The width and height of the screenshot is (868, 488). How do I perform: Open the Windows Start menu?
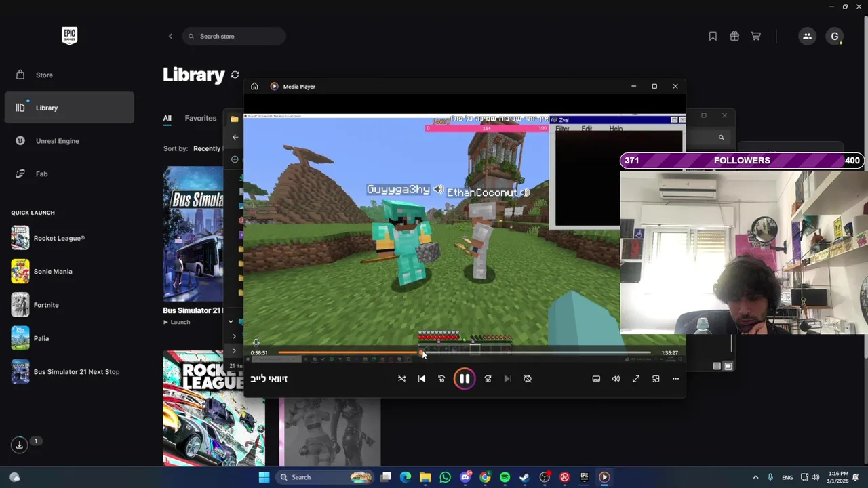(264, 477)
